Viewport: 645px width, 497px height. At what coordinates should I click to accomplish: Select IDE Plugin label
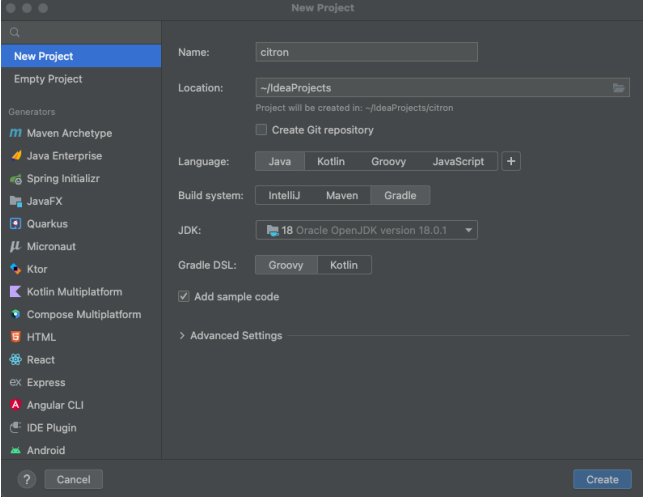pyautogui.click(x=51, y=428)
